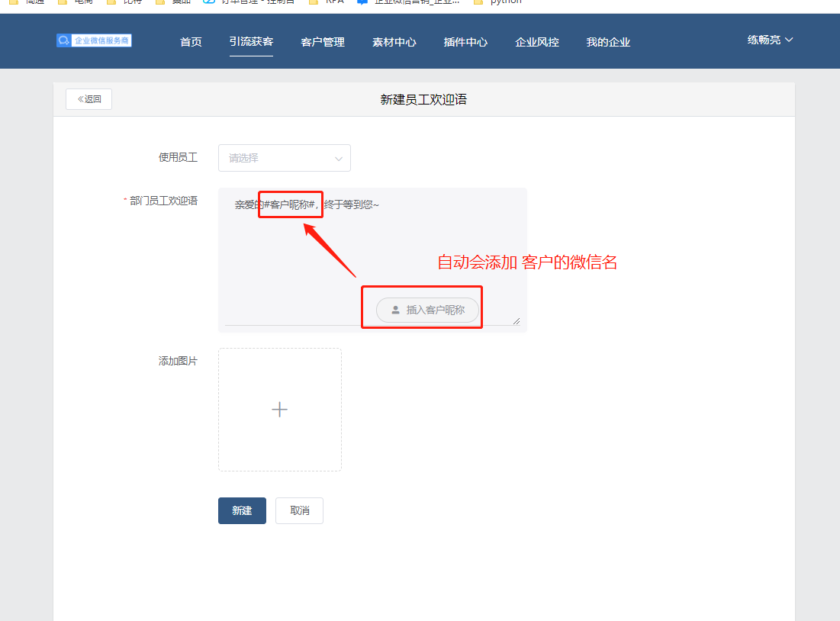Click the 插入客户昵称 button

[x=427, y=310]
